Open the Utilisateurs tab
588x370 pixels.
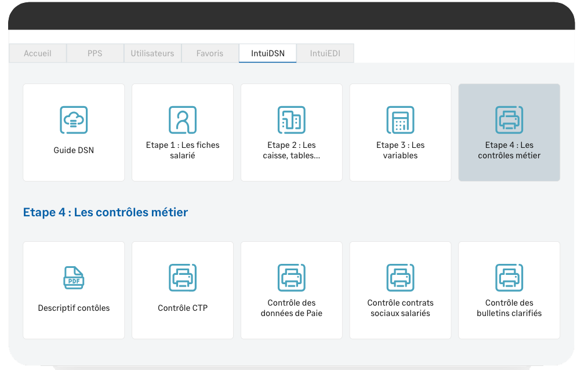(x=153, y=53)
